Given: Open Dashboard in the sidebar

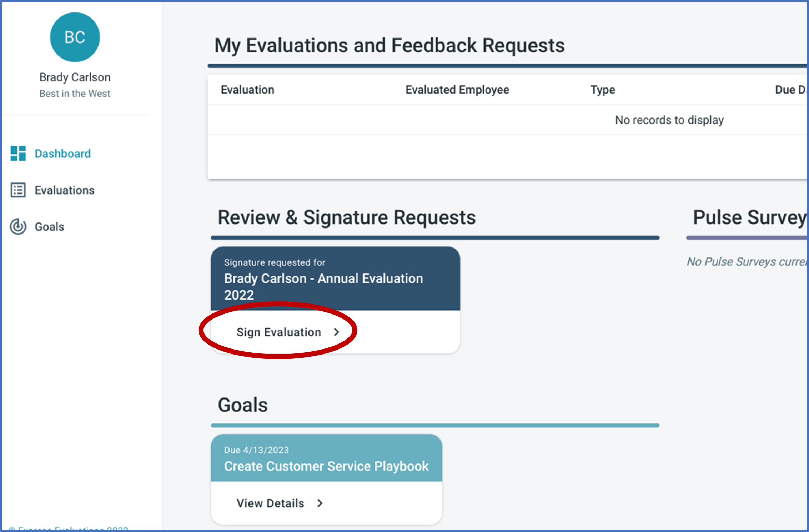Looking at the screenshot, I should click(x=63, y=154).
